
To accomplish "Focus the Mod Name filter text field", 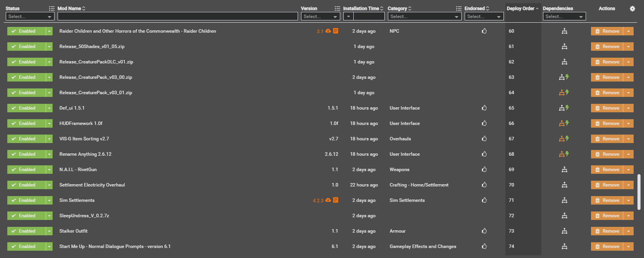I will coord(177,17).
